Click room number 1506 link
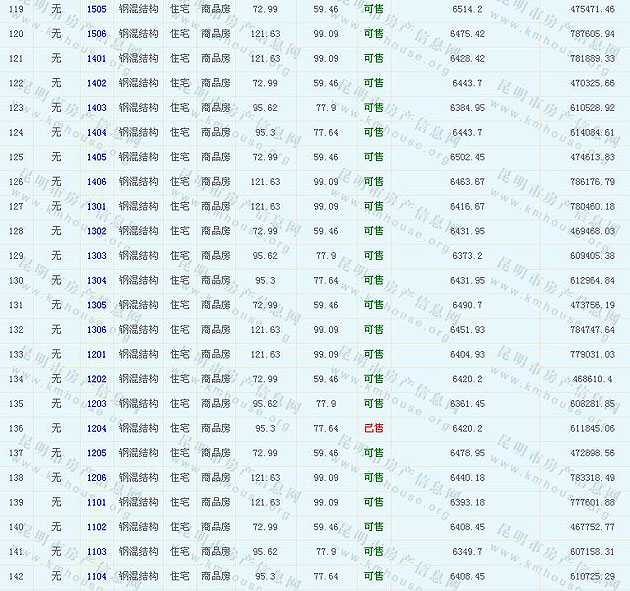This screenshot has height=591, width=630. click(96, 34)
